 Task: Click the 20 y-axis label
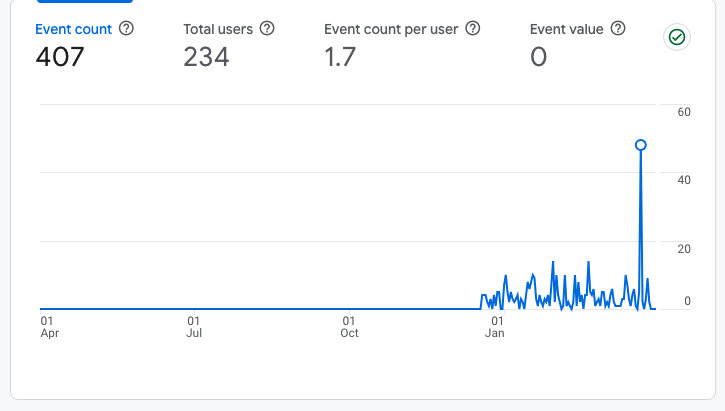684,249
